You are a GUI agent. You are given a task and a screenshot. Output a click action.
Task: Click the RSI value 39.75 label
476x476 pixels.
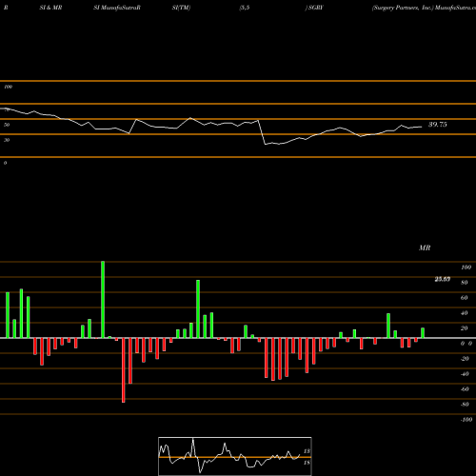tap(438, 125)
